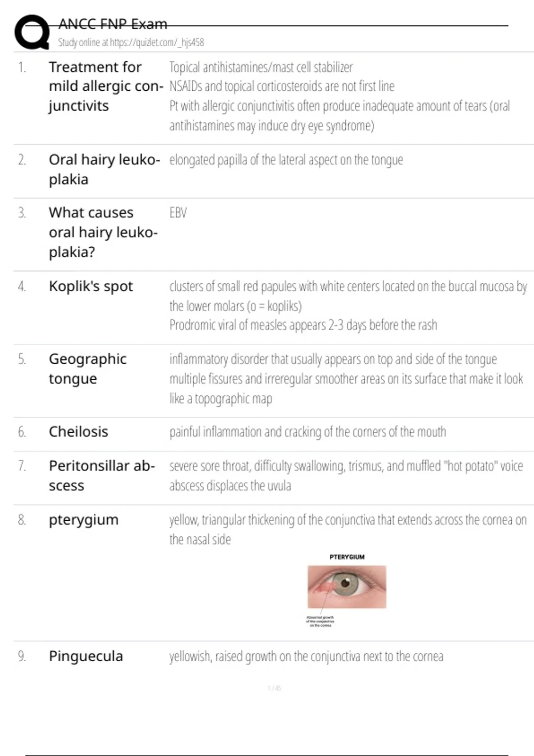Click the Pinguecula definition about yellowish growth

click(306, 656)
